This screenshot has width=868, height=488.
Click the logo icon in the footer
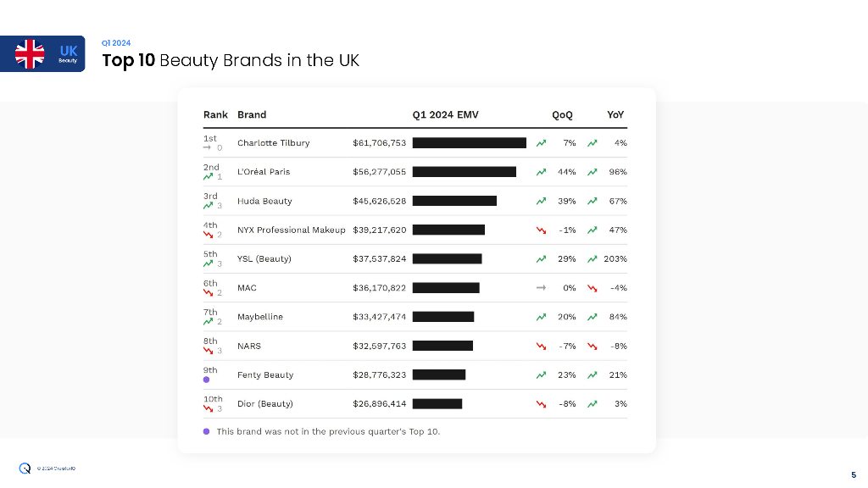point(25,468)
